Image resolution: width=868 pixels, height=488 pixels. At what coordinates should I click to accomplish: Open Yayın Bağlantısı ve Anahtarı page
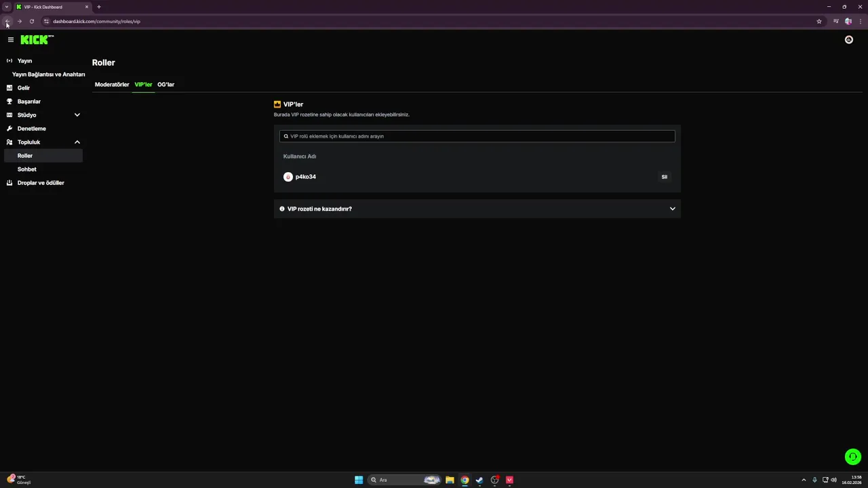(x=48, y=75)
